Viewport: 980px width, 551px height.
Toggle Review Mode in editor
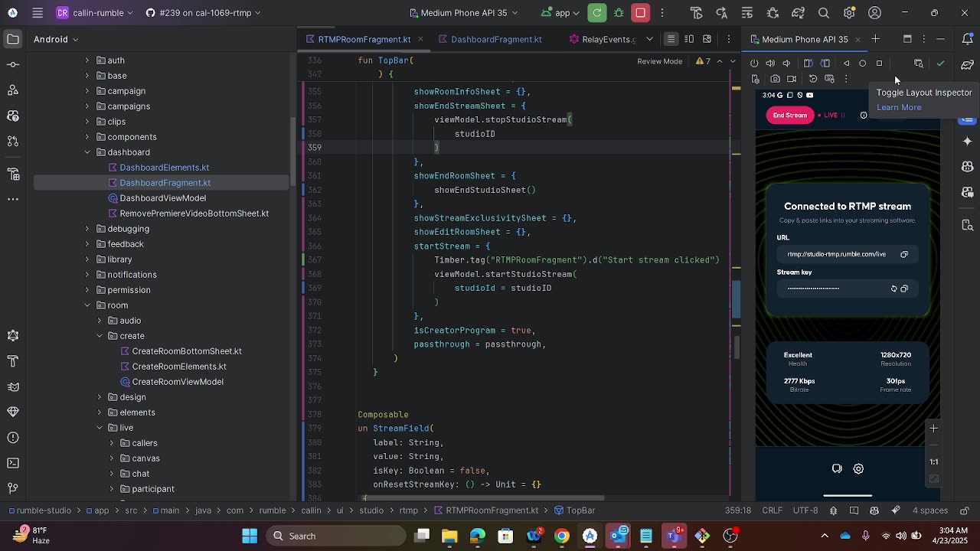[x=659, y=61]
